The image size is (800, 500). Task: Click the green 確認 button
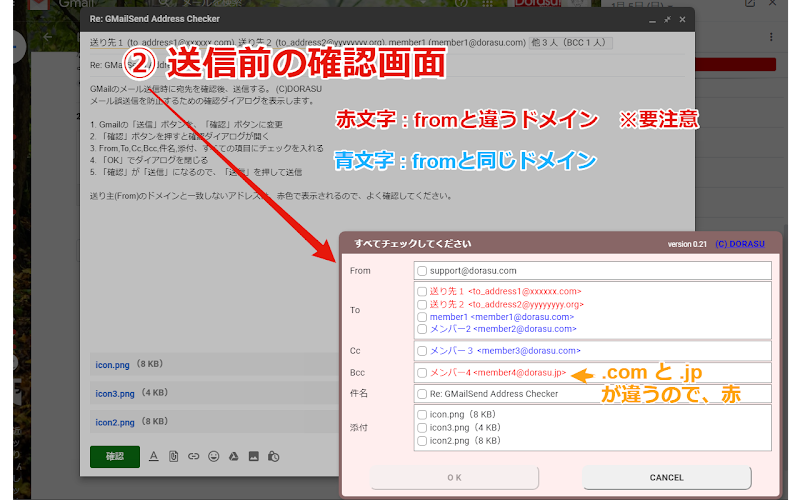[x=115, y=457]
